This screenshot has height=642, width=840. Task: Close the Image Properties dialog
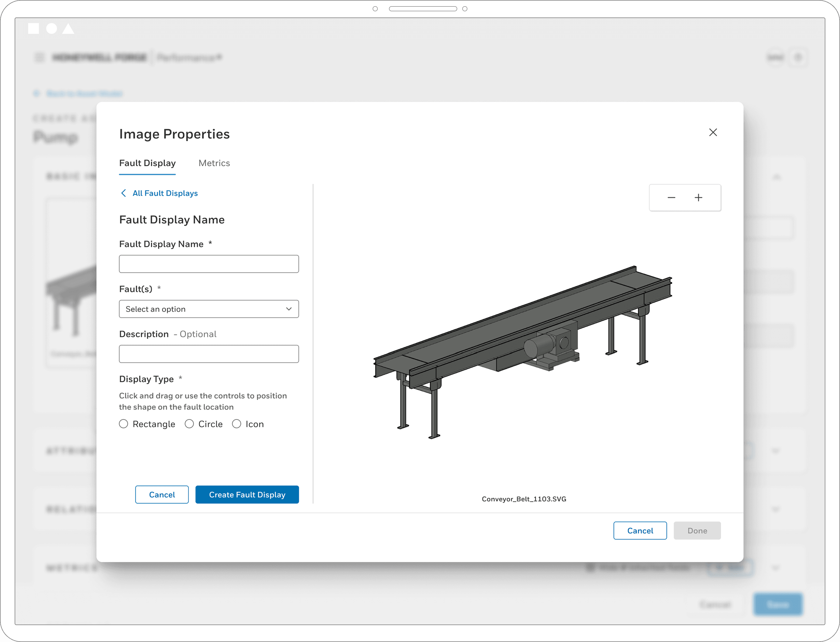[x=713, y=132]
